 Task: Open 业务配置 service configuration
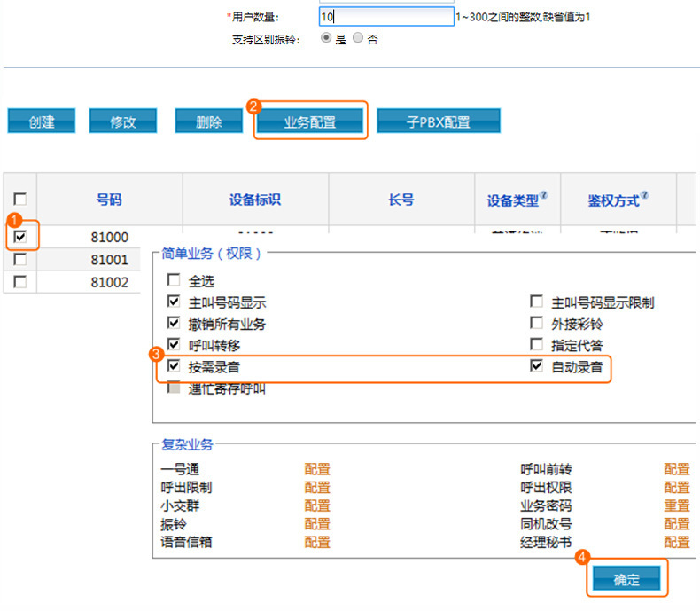310,121
